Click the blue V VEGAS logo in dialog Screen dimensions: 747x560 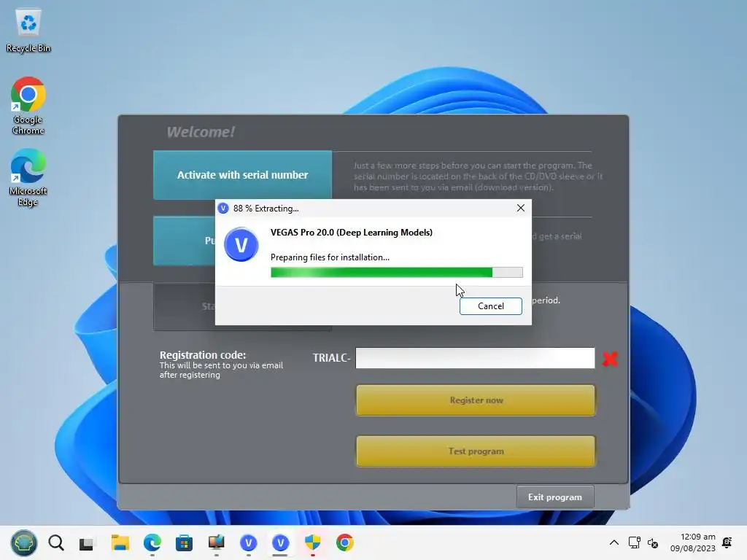[x=241, y=245]
